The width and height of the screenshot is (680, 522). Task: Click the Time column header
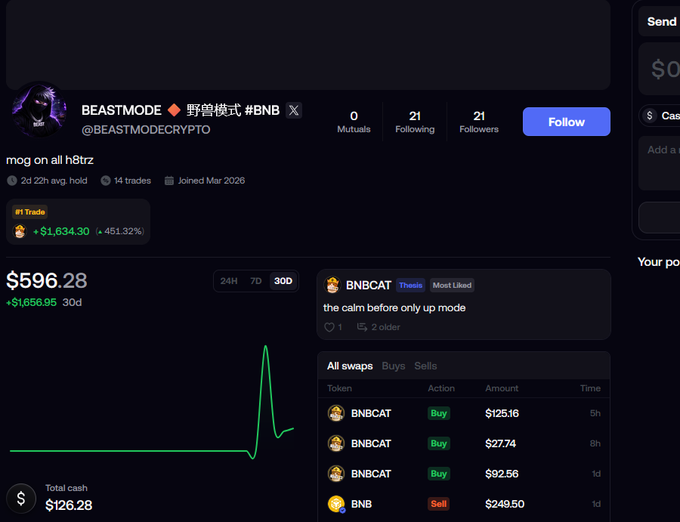590,388
